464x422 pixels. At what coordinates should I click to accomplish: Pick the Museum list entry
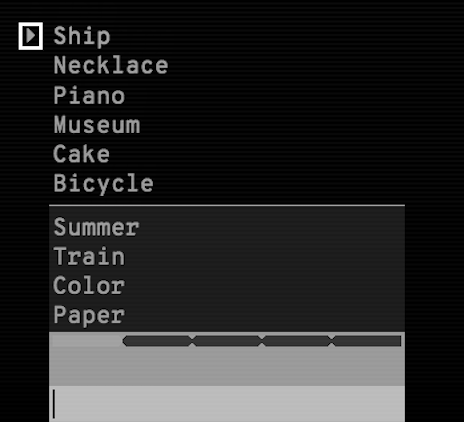click(97, 124)
